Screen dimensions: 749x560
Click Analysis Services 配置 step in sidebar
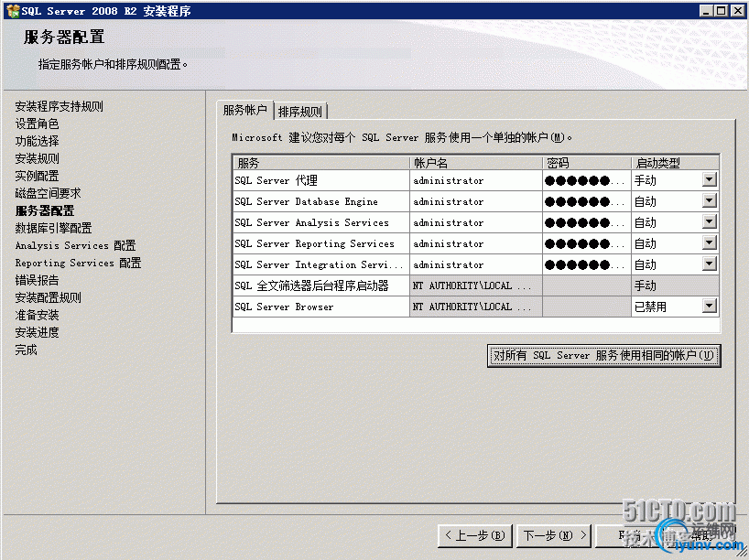click(x=75, y=245)
